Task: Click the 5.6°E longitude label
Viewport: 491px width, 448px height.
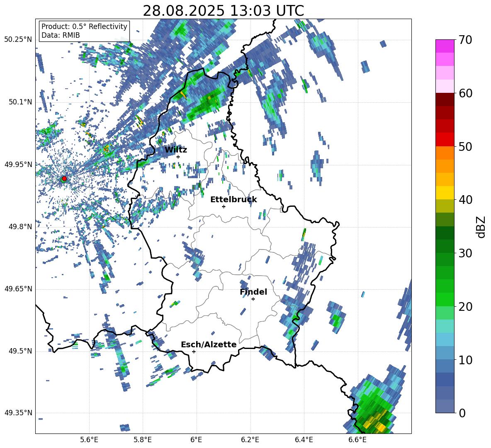Action: (x=89, y=440)
